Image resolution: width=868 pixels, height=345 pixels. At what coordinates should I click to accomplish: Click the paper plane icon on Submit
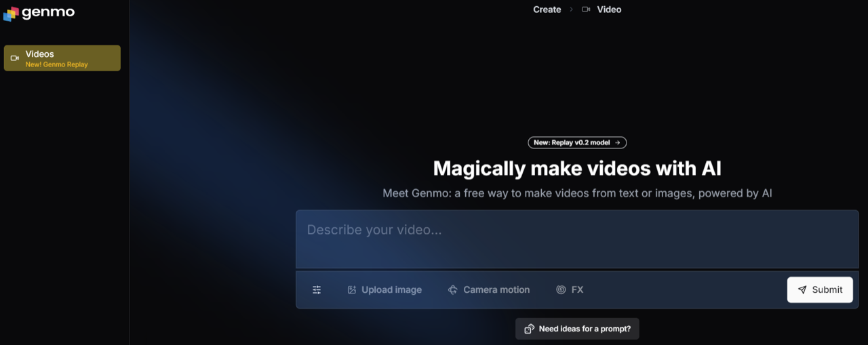click(x=802, y=289)
